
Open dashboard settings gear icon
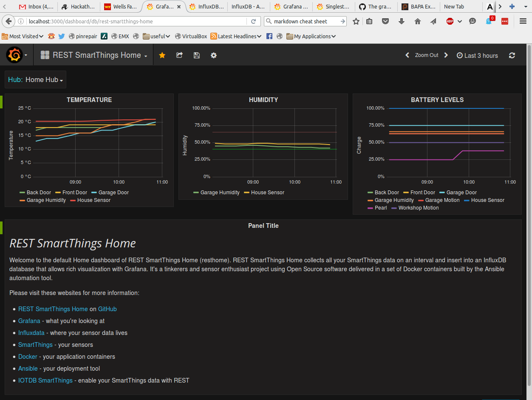tap(214, 55)
